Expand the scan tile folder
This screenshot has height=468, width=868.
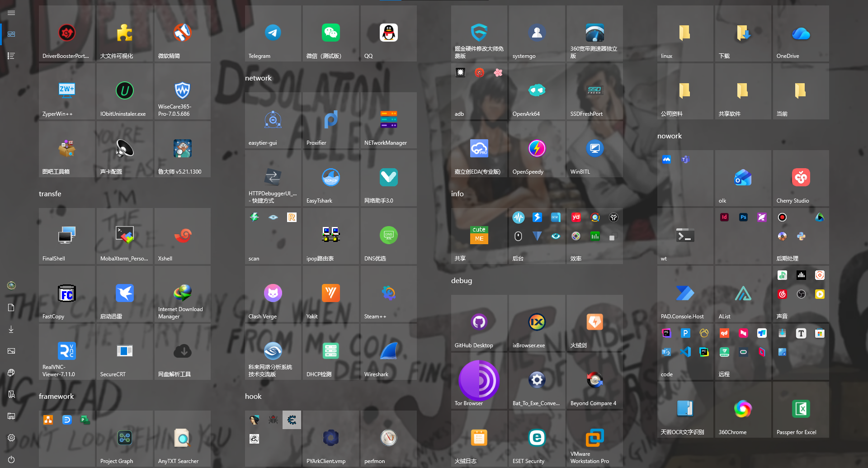[273, 236]
